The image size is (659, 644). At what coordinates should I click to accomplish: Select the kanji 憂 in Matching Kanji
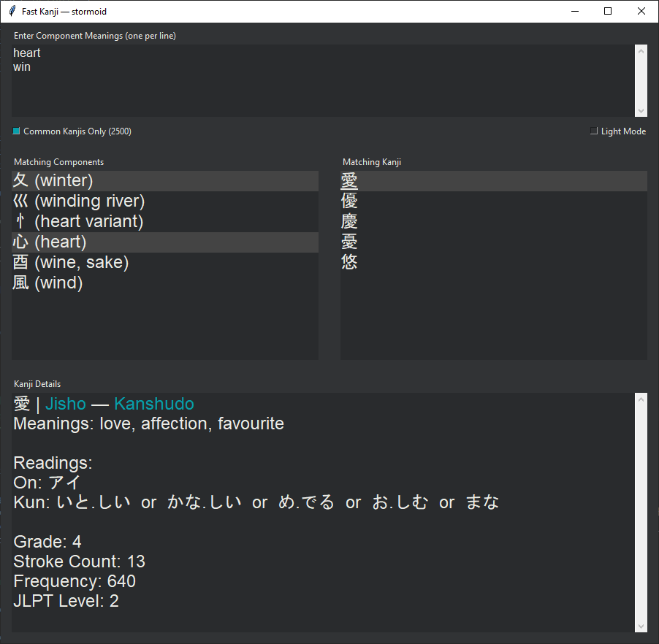(348, 242)
